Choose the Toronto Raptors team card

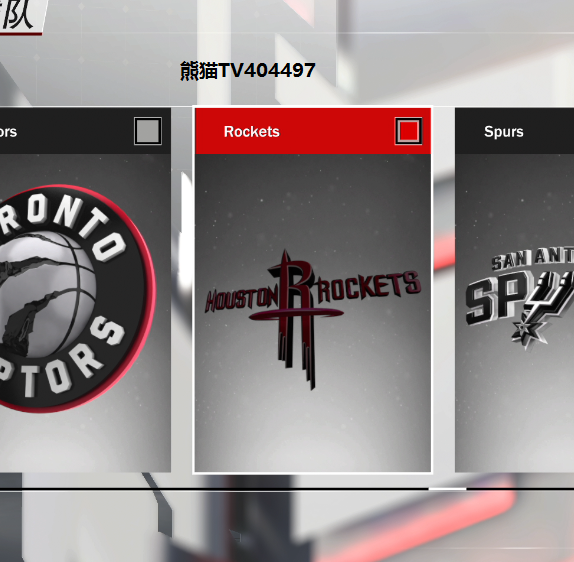tap(85, 290)
